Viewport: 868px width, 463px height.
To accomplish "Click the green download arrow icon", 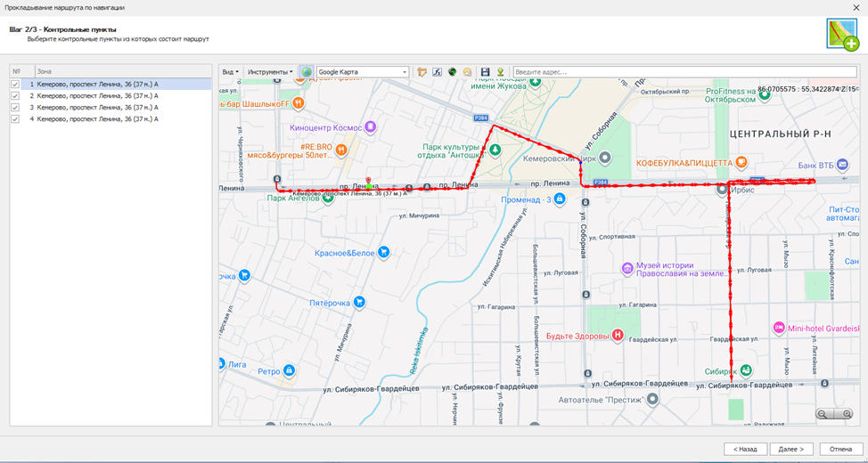I will (x=501, y=72).
